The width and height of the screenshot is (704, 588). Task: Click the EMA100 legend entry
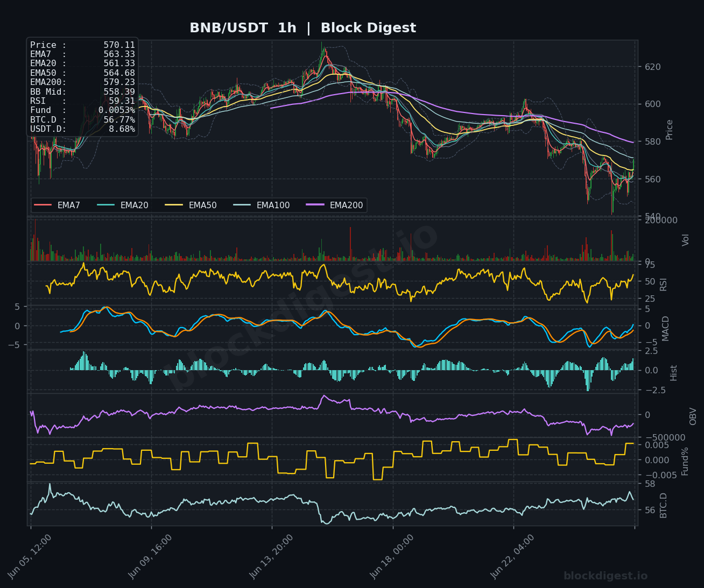262,205
